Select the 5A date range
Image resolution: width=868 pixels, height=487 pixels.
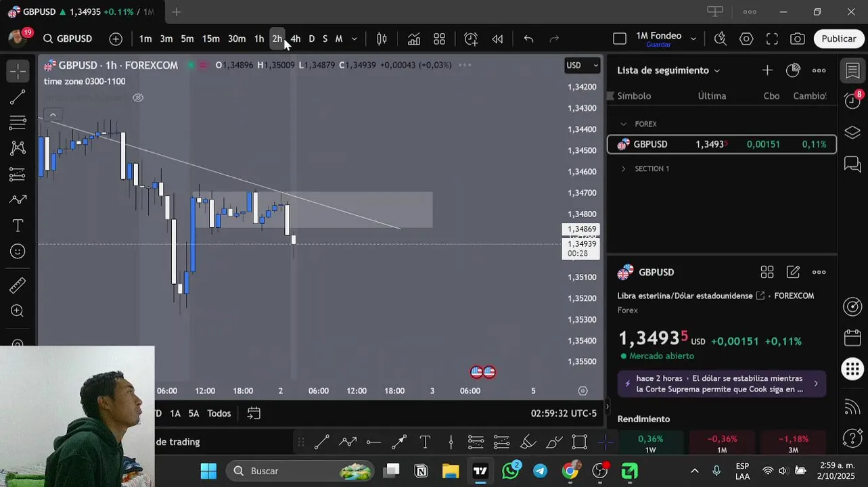tap(193, 413)
